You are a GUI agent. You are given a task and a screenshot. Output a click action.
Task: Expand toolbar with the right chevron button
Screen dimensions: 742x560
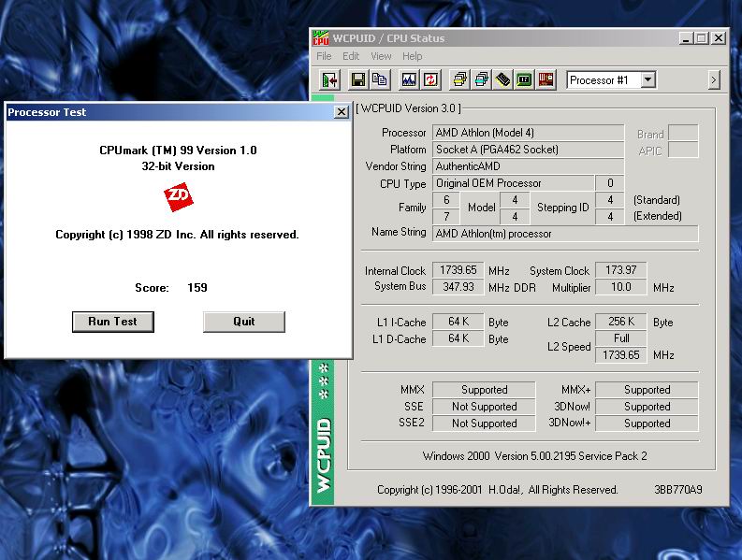[714, 79]
